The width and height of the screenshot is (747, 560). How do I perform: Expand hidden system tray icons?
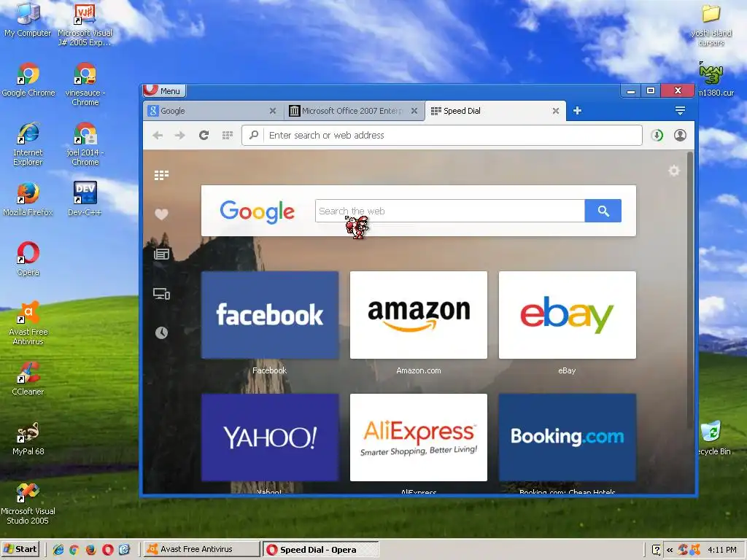click(670, 550)
